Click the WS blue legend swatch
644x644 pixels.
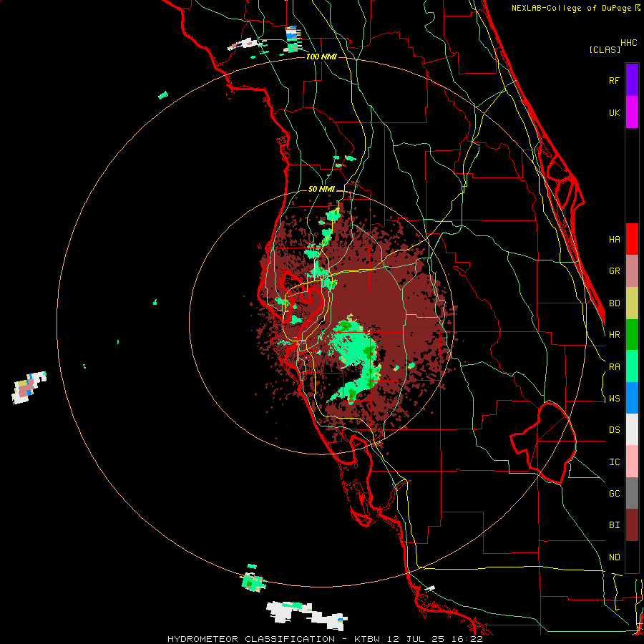(632, 398)
